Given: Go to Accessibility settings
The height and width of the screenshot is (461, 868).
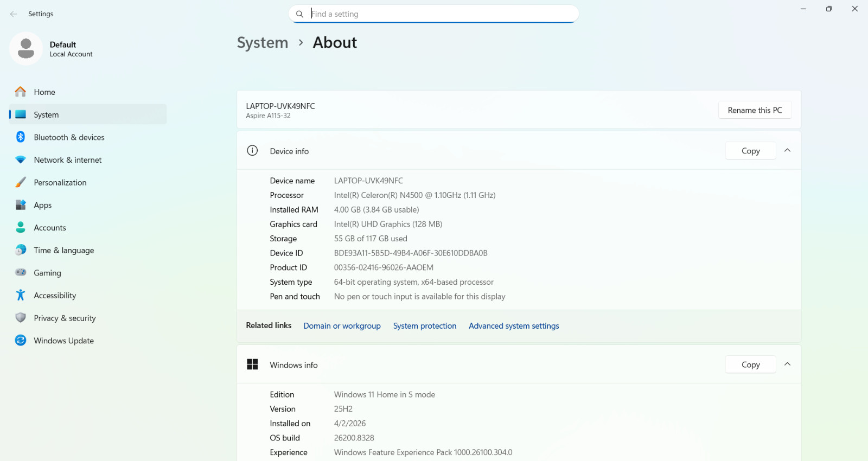Looking at the screenshot, I should click(88, 296).
